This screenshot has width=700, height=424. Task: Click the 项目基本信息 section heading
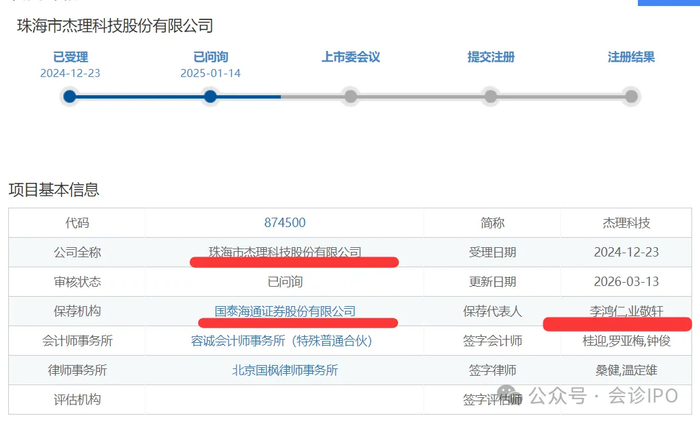tap(54, 190)
